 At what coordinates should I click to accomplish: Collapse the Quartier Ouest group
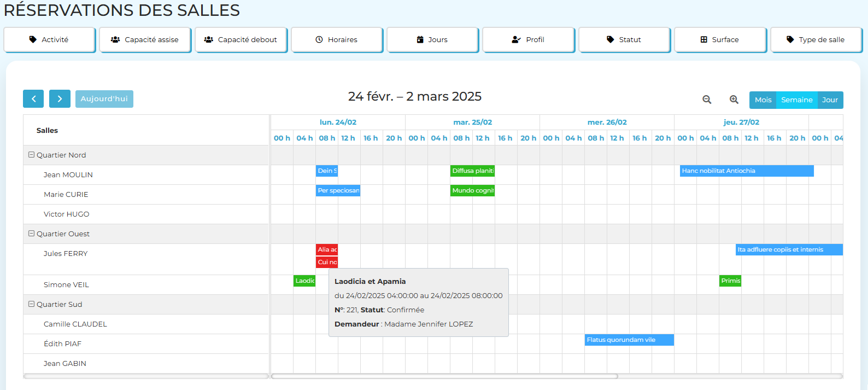click(x=32, y=234)
